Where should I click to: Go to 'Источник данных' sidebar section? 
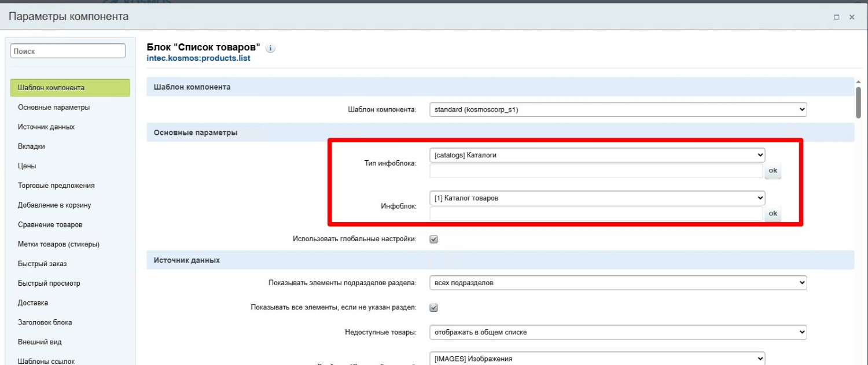click(x=46, y=127)
